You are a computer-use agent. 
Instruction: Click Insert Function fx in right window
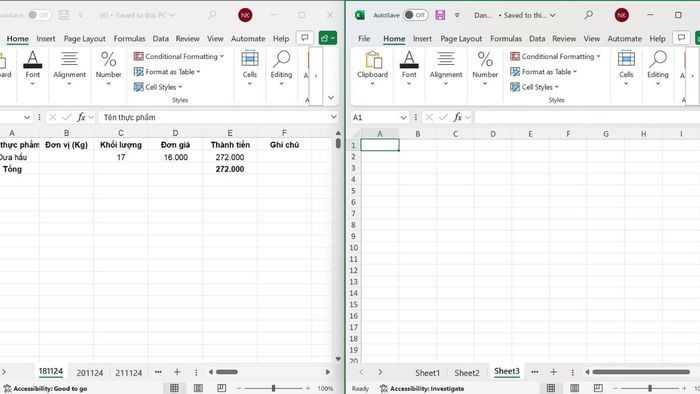[458, 117]
